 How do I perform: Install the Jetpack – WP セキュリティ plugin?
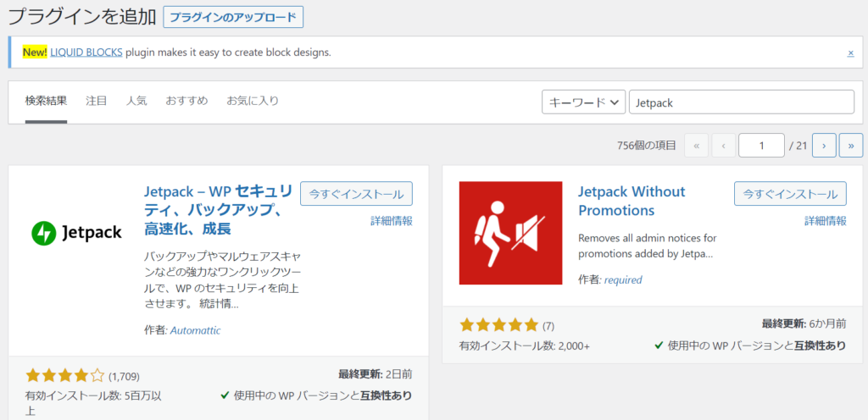pyautogui.click(x=357, y=193)
